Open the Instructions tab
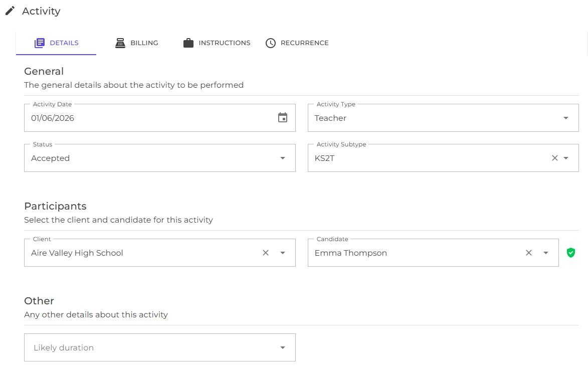Viewport: 588px width, 371px height. tap(217, 43)
